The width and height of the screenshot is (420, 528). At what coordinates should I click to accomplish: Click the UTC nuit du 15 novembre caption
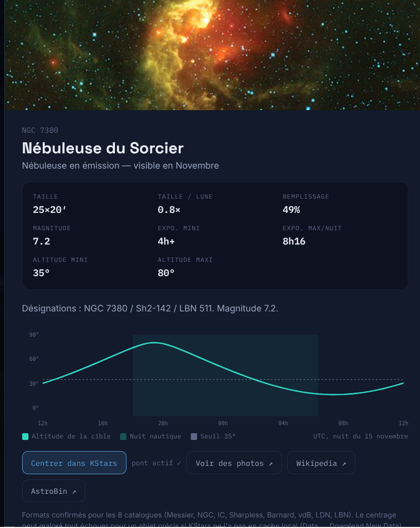pyautogui.click(x=360, y=437)
